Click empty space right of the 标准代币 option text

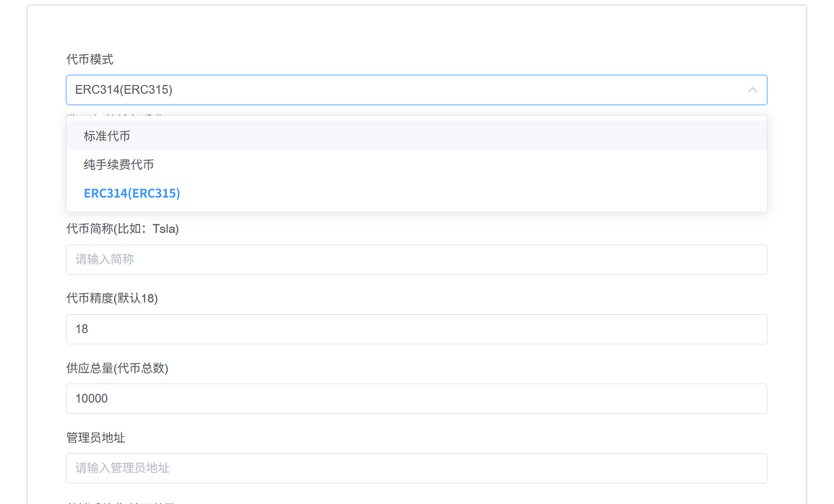447,136
